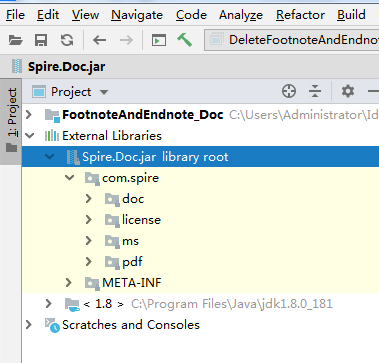Viewport: 379px width, 363px height.
Task: Open the Code menu
Action: click(x=191, y=15)
